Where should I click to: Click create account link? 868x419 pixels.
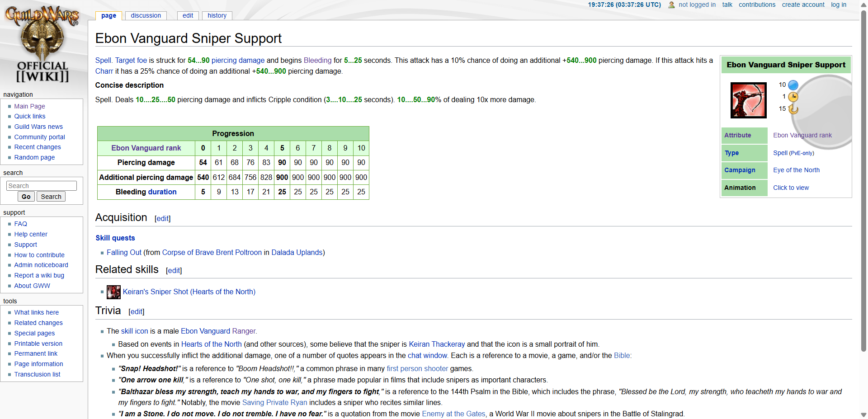click(x=803, y=5)
